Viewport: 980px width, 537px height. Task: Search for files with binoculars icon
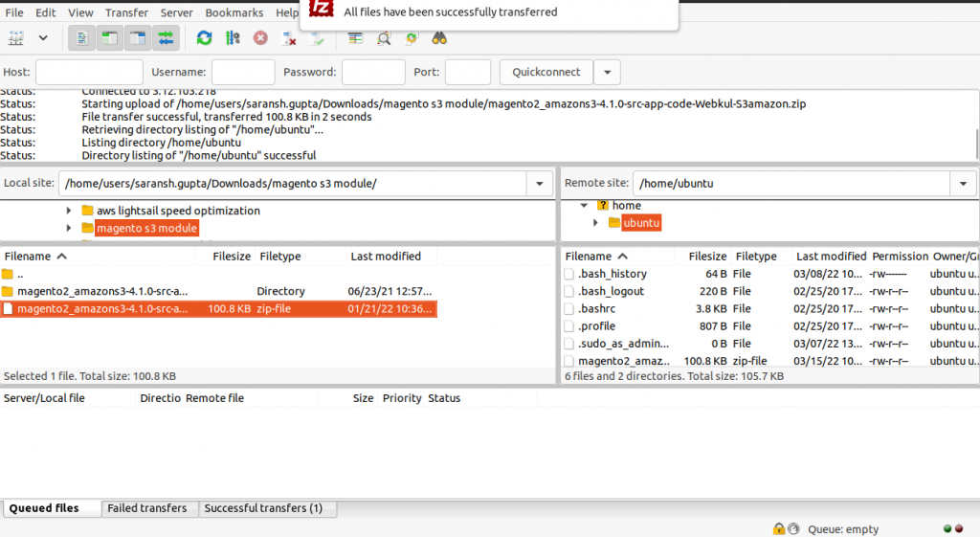pyautogui.click(x=439, y=38)
